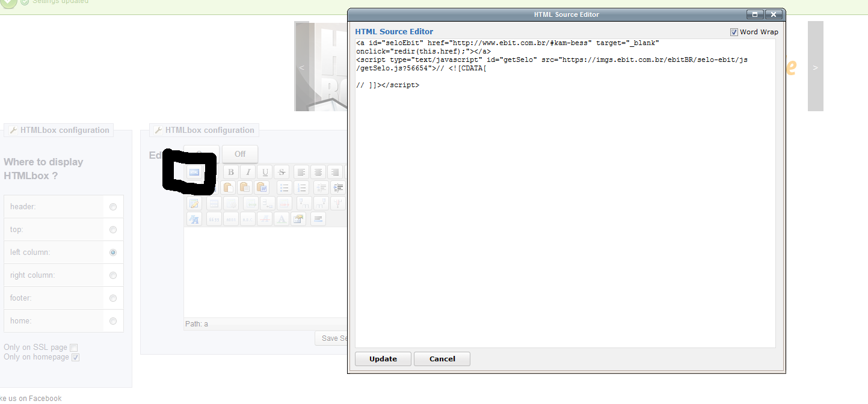Screen dimensions: 868x404
Task: Toggle Italic formatting in editor toolbar
Action: pyautogui.click(x=248, y=172)
